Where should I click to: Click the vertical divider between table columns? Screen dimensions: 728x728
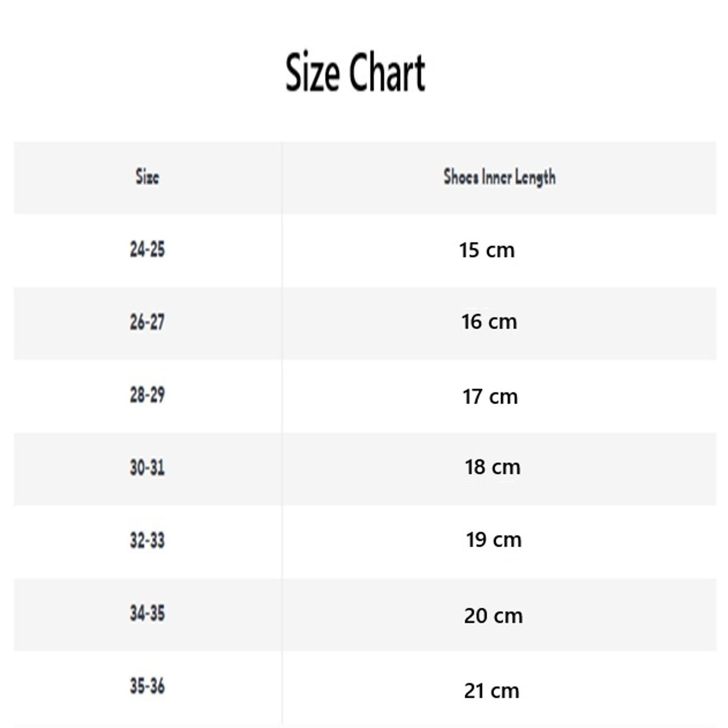282,425
